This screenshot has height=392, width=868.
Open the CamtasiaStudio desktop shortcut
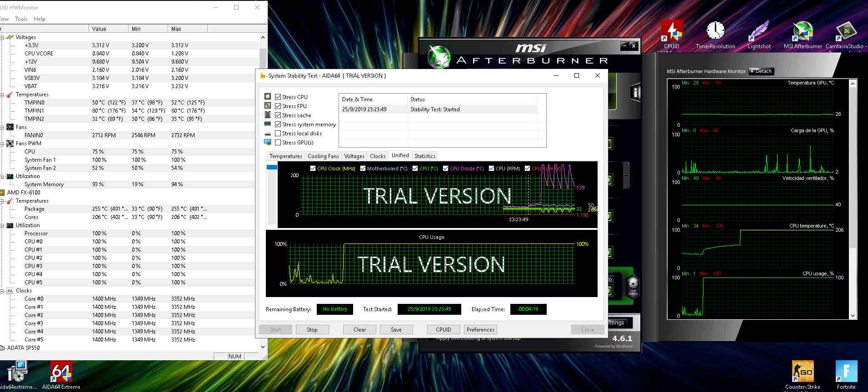pos(846,34)
